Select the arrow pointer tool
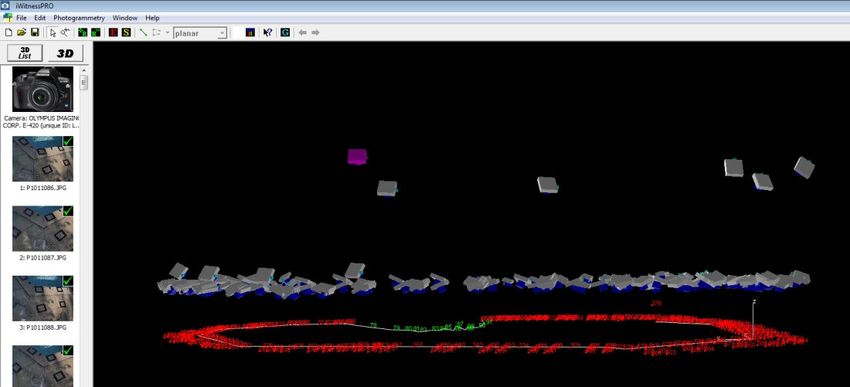The width and height of the screenshot is (850, 387). coord(53,33)
